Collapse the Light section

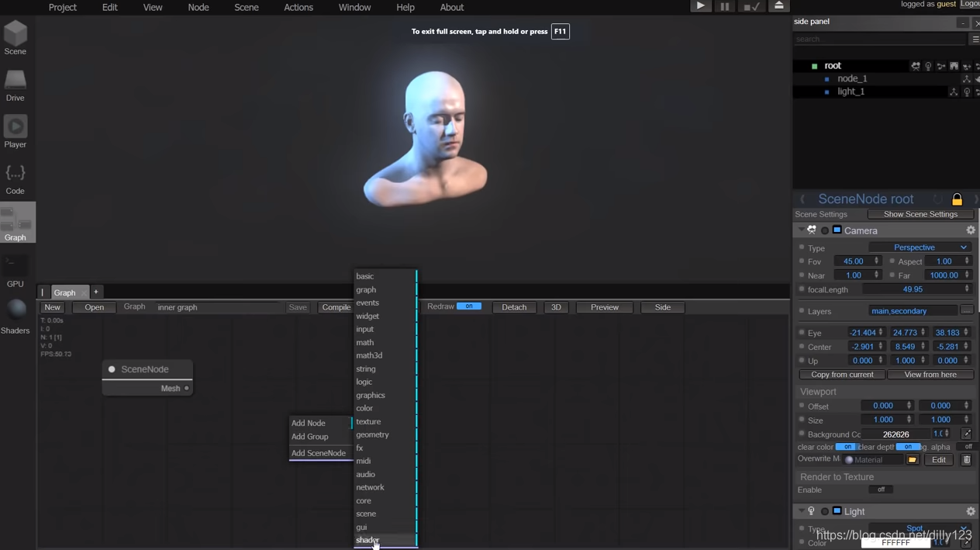pyautogui.click(x=801, y=511)
